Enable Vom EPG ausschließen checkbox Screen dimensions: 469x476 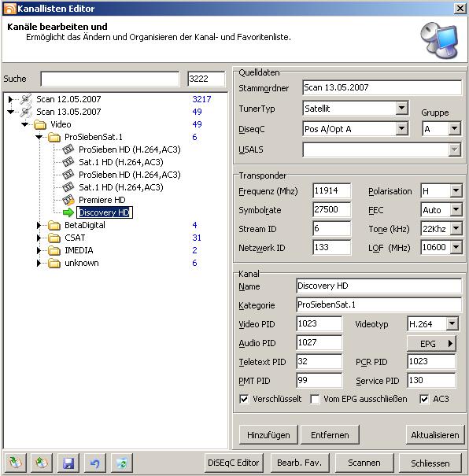tap(315, 399)
